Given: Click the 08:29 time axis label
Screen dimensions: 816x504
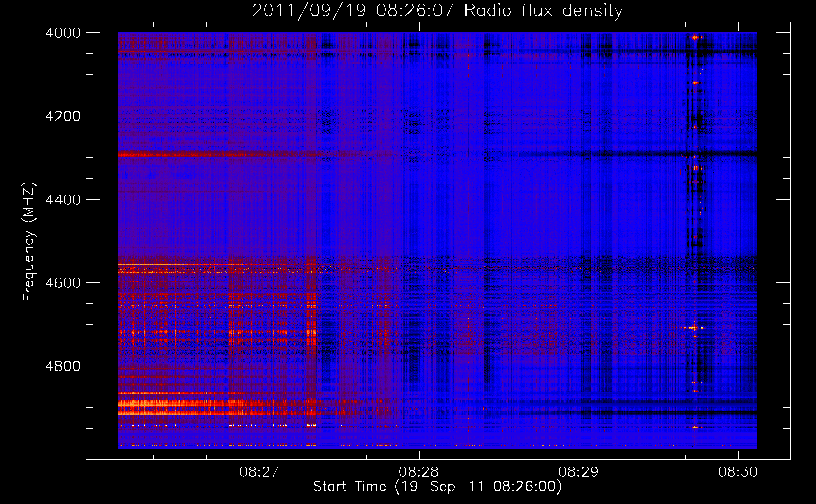Looking at the screenshot, I should 578,472.
